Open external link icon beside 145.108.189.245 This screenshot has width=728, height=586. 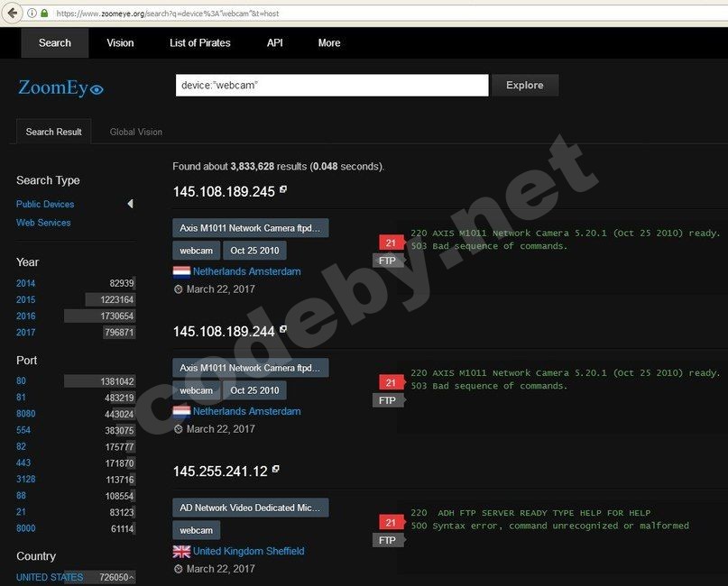click(x=283, y=189)
